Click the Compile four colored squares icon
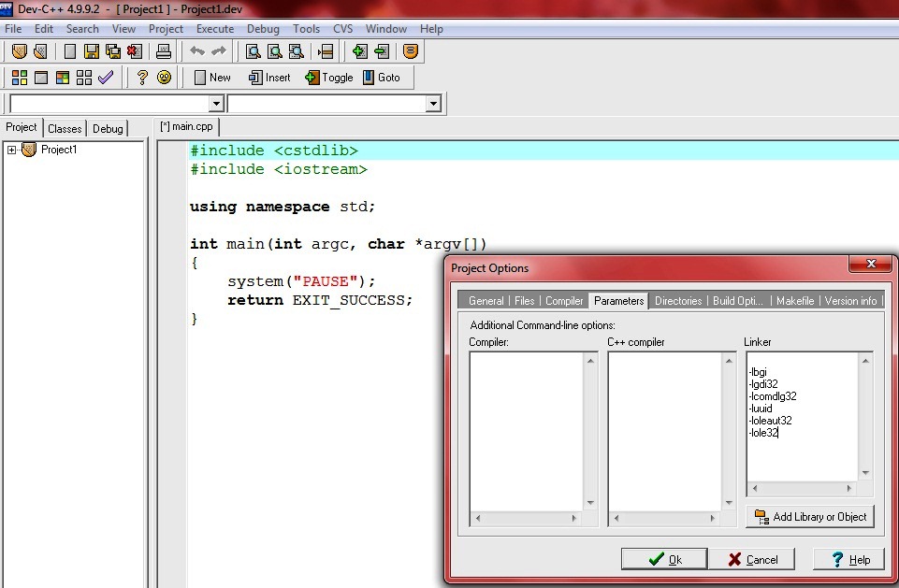The image size is (899, 588). tap(20, 78)
